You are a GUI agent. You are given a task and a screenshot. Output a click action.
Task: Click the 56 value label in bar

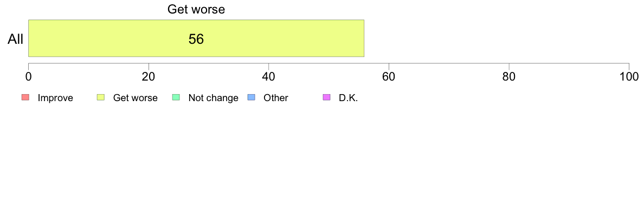[x=196, y=39]
